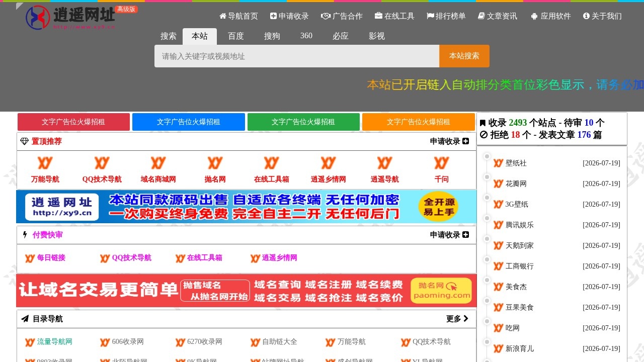
Task: Focus the keyword search input field
Action: [297, 56]
